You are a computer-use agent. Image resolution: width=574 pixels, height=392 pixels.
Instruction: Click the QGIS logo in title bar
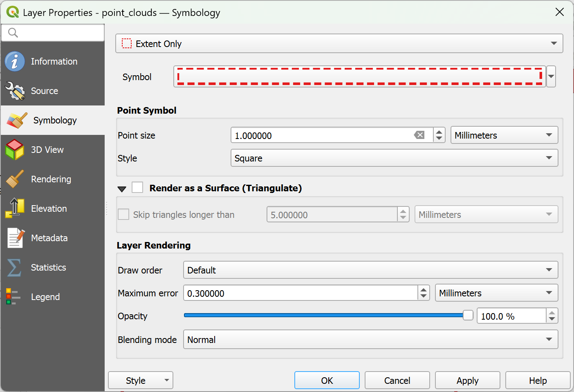click(x=13, y=12)
